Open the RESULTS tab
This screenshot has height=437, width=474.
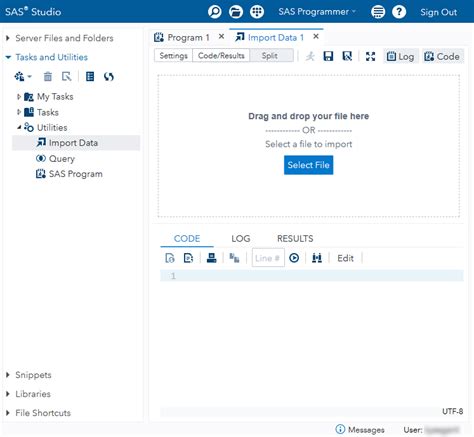tap(295, 239)
